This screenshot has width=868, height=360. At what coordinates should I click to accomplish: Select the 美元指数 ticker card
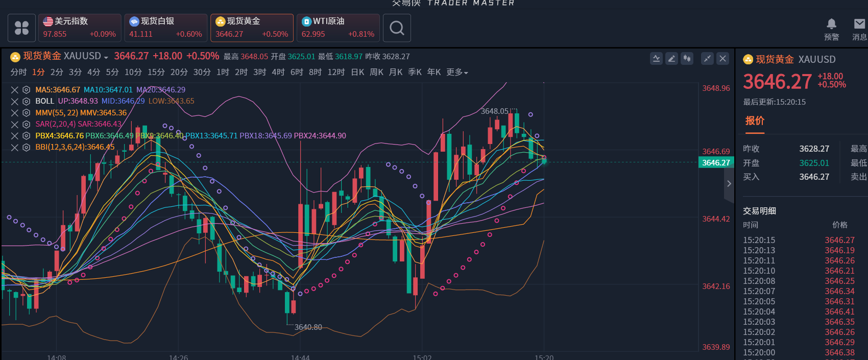point(80,28)
